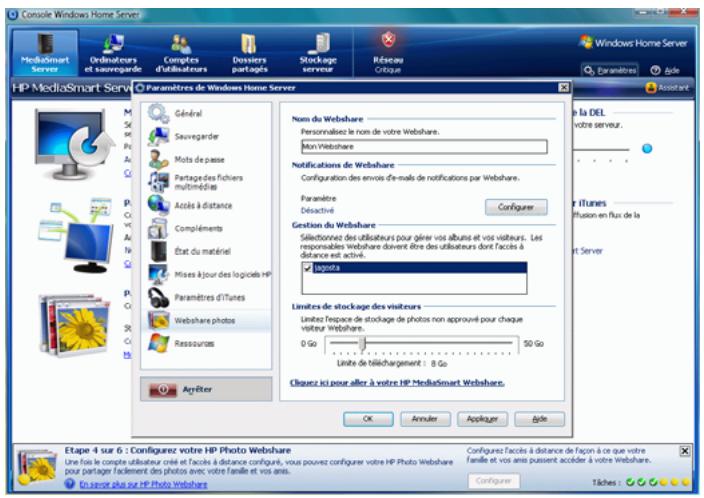Click the last yellow task indicator
The image size is (704, 498).
click(x=686, y=482)
